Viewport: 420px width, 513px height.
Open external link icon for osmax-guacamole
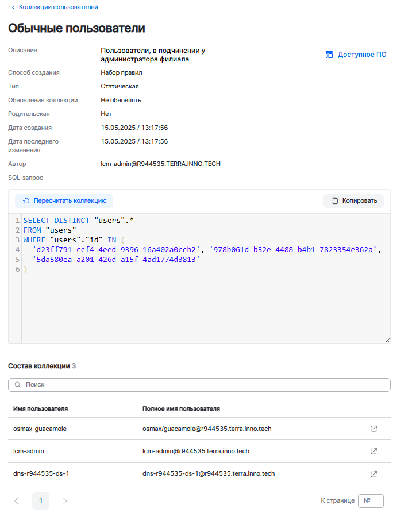click(373, 429)
